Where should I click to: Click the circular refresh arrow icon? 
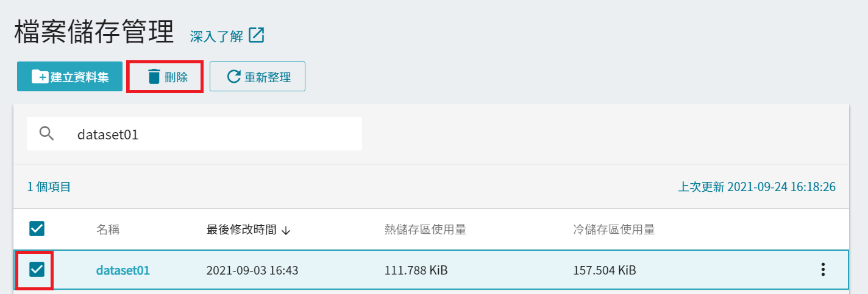(233, 77)
